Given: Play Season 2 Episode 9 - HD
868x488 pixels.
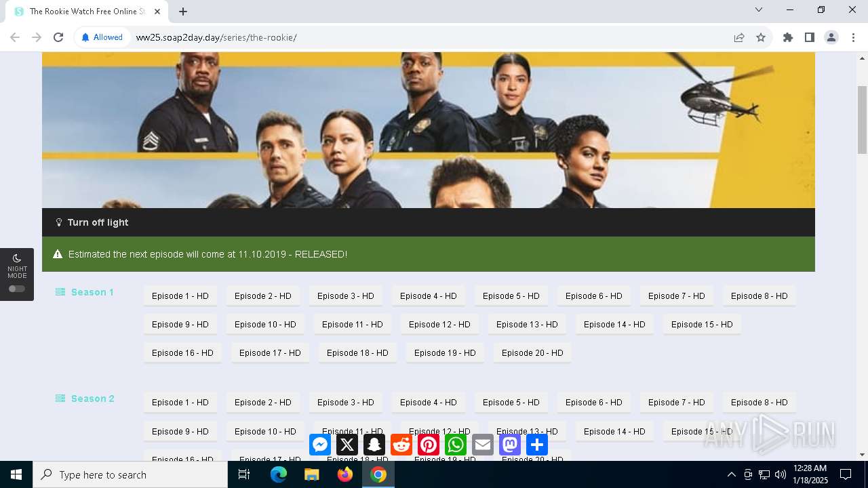Looking at the screenshot, I should [x=180, y=432].
